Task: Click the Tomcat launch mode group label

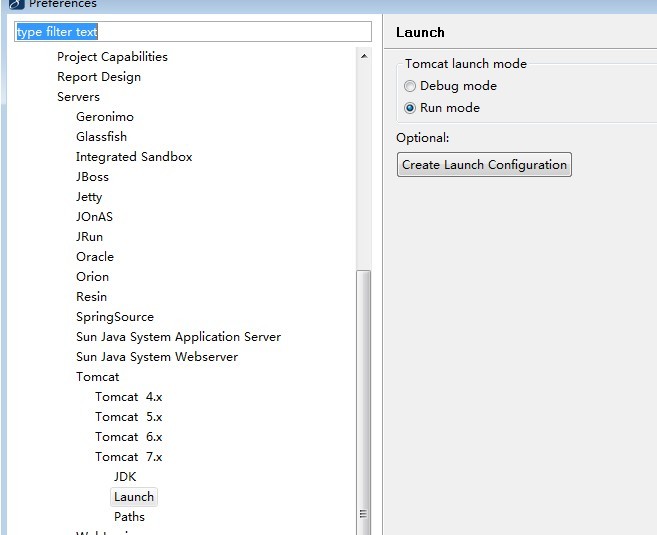Action: [466, 64]
